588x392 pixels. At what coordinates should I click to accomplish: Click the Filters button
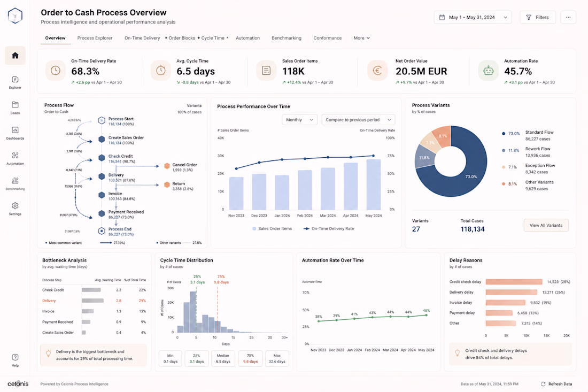point(537,17)
